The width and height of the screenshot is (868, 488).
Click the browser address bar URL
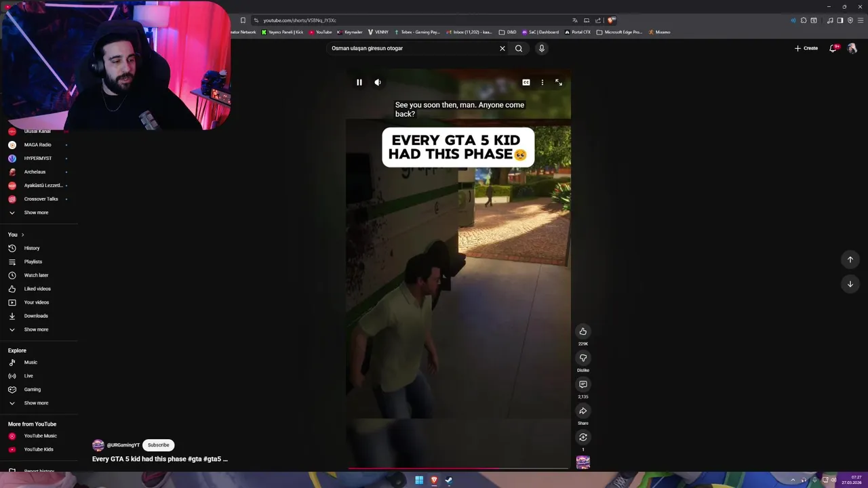click(300, 20)
